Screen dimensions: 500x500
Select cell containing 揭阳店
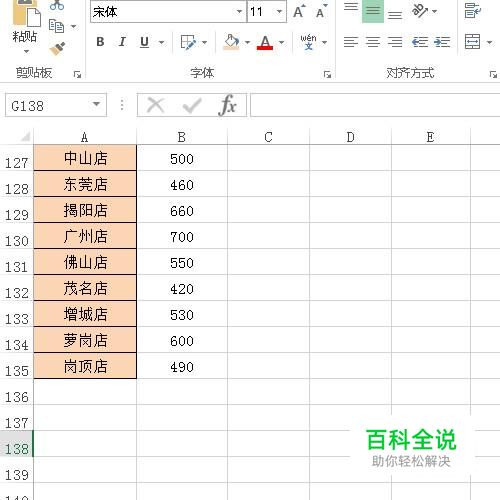point(85,210)
